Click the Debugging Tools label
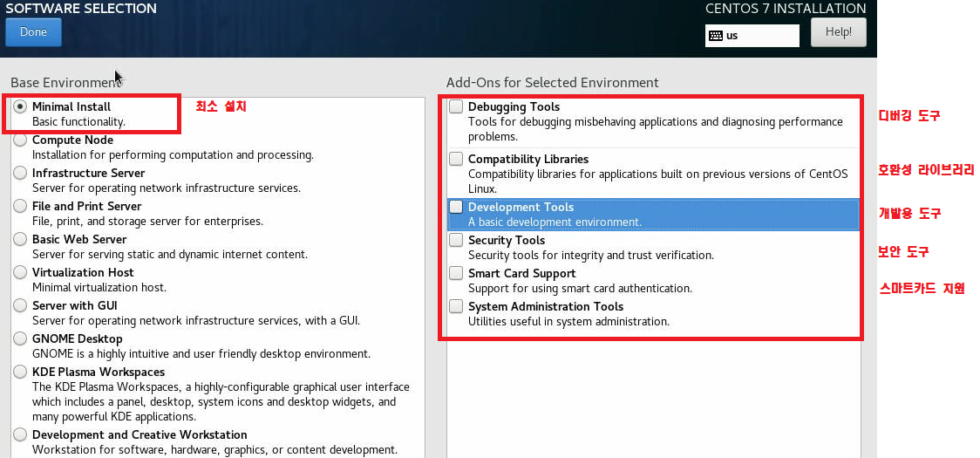The image size is (980, 458). point(514,107)
